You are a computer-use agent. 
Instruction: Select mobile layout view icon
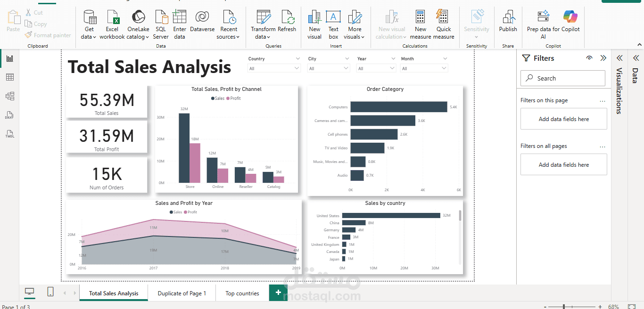pyautogui.click(x=50, y=292)
